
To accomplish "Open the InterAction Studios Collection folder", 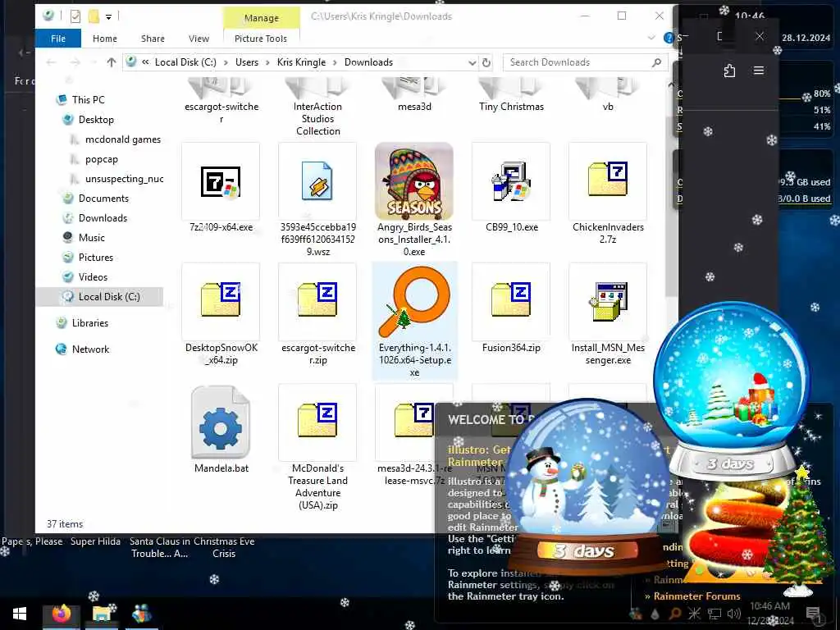I will pos(317,107).
